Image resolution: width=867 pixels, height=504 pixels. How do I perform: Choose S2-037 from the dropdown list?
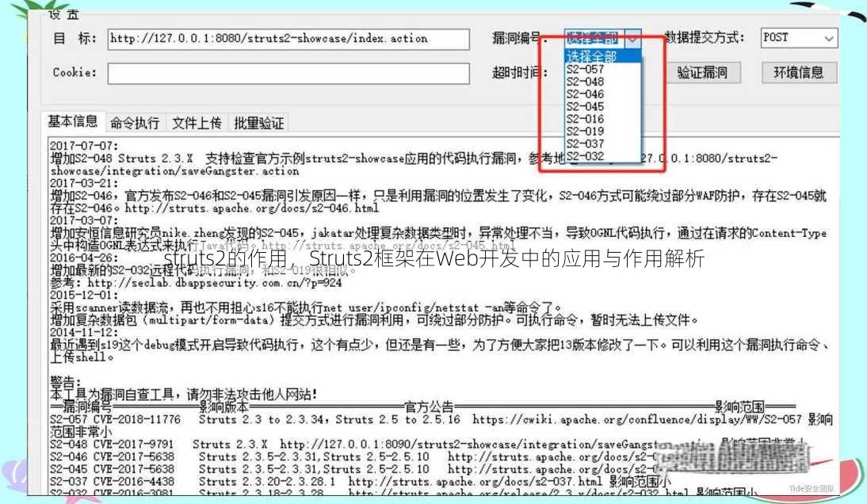(x=585, y=143)
